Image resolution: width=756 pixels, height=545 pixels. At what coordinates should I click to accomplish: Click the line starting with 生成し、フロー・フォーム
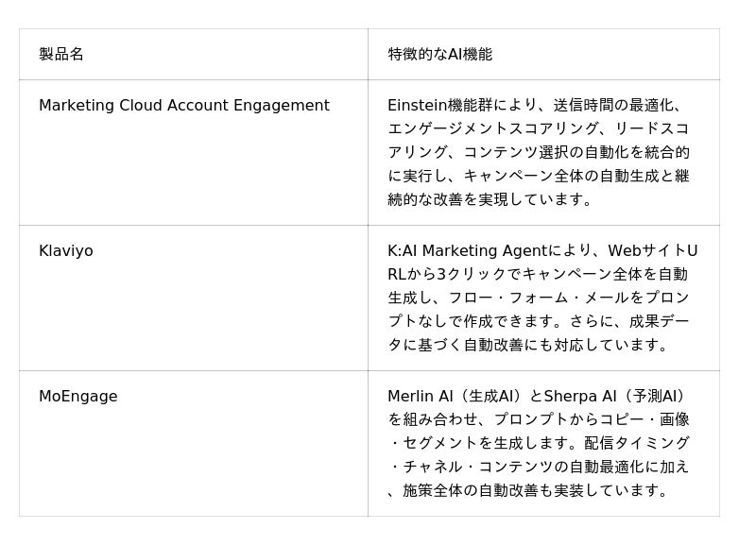click(538, 298)
